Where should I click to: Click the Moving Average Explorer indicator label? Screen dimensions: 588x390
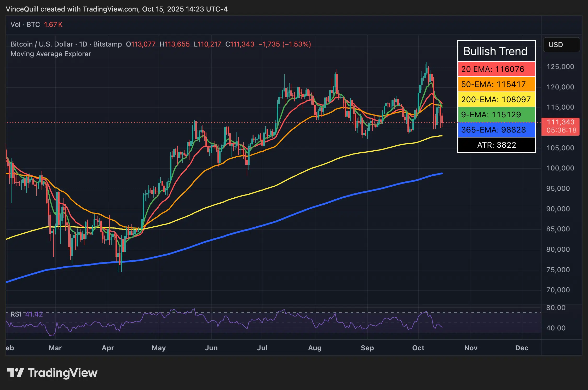pos(51,54)
